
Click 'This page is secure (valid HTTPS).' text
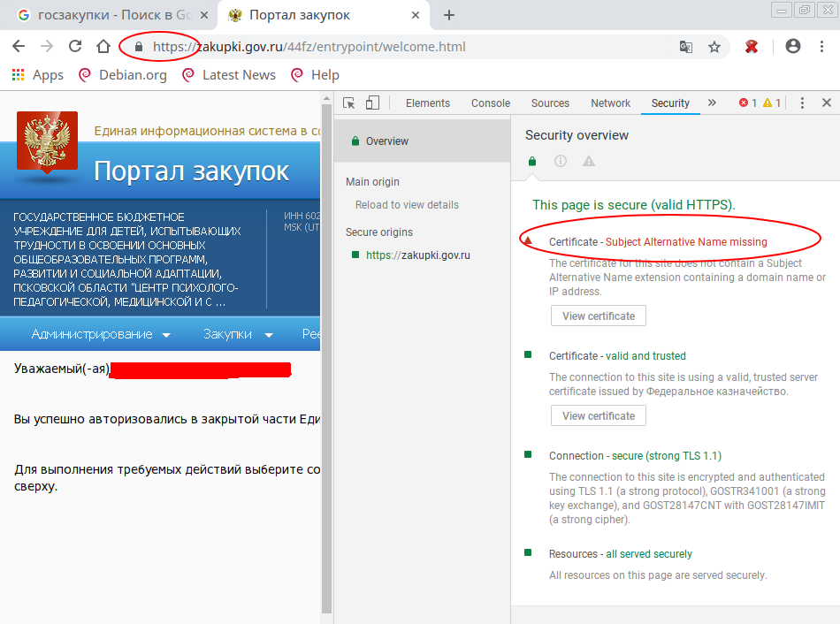click(633, 205)
